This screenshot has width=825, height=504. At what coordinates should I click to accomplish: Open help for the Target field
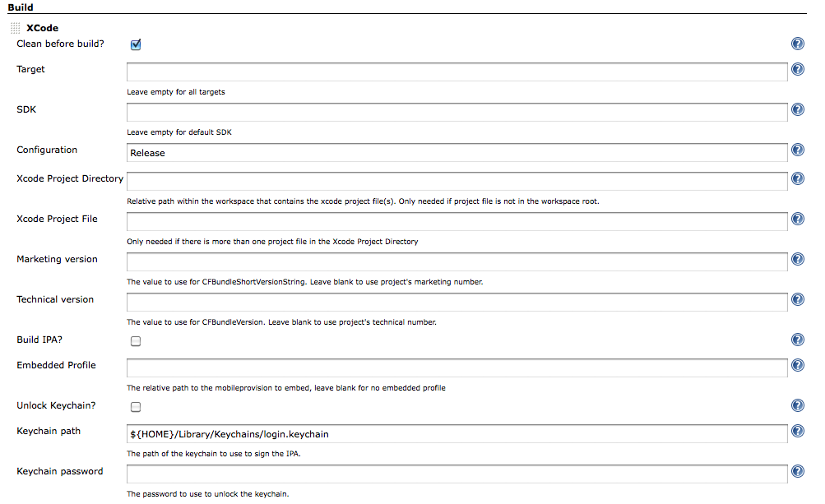pos(797,70)
